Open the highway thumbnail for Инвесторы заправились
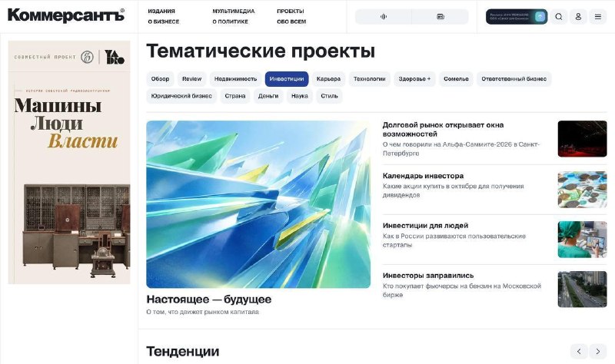This screenshot has height=364, width=615. (582, 290)
